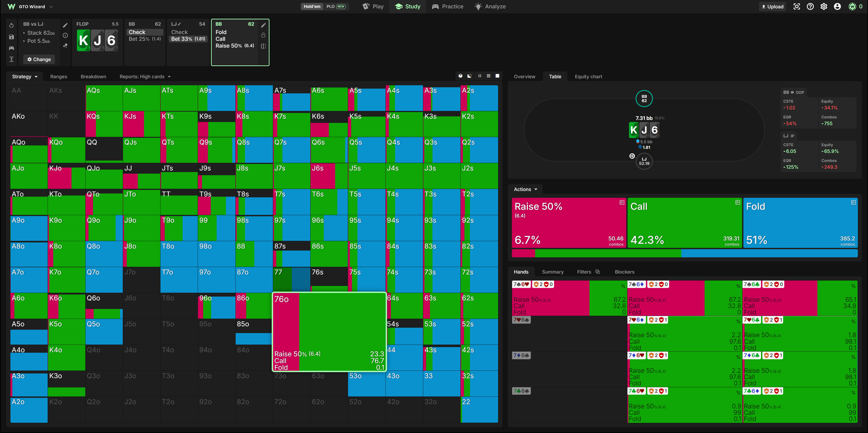Toggle the cube view mode icon
Viewport: 868px width, 433px height.
coord(461,76)
